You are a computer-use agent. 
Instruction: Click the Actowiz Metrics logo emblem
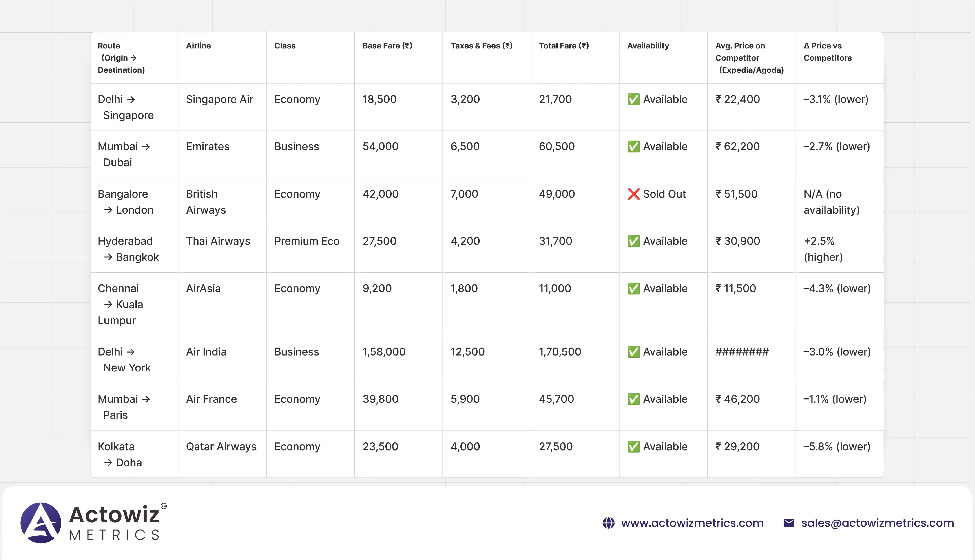(41, 523)
